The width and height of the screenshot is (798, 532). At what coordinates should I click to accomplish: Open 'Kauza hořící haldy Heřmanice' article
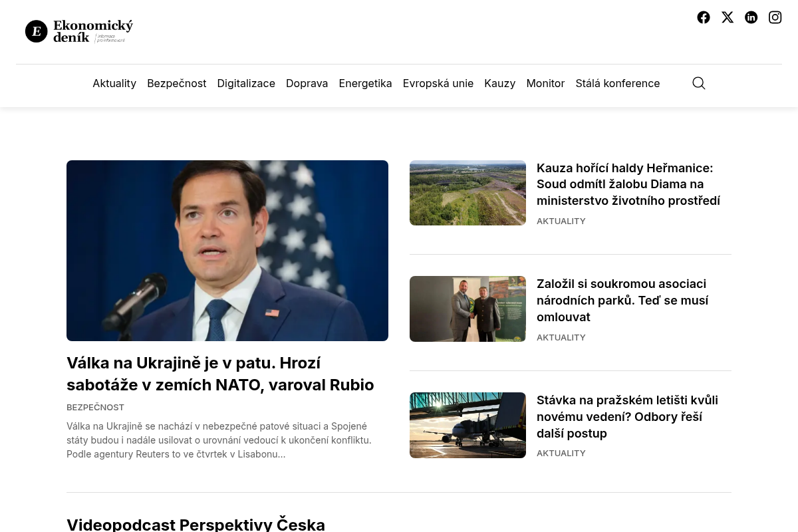tap(628, 184)
